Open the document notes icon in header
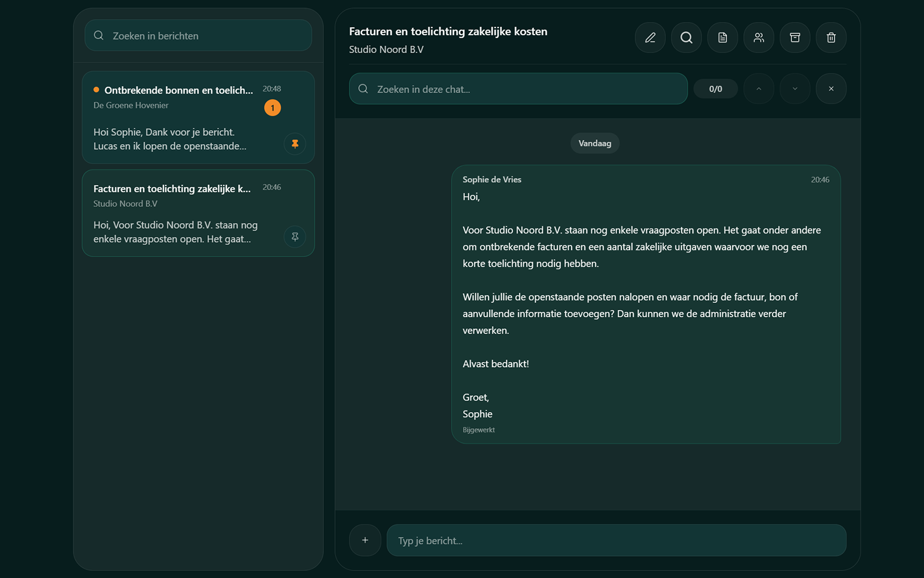Image resolution: width=924 pixels, height=578 pixels. (722, 38)
